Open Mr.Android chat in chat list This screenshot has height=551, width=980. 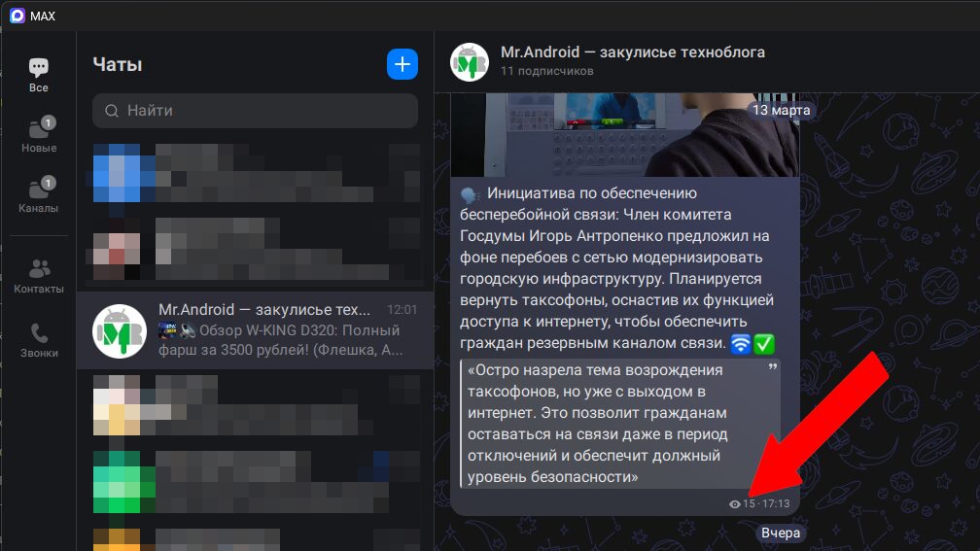click(x=255, y=329)
